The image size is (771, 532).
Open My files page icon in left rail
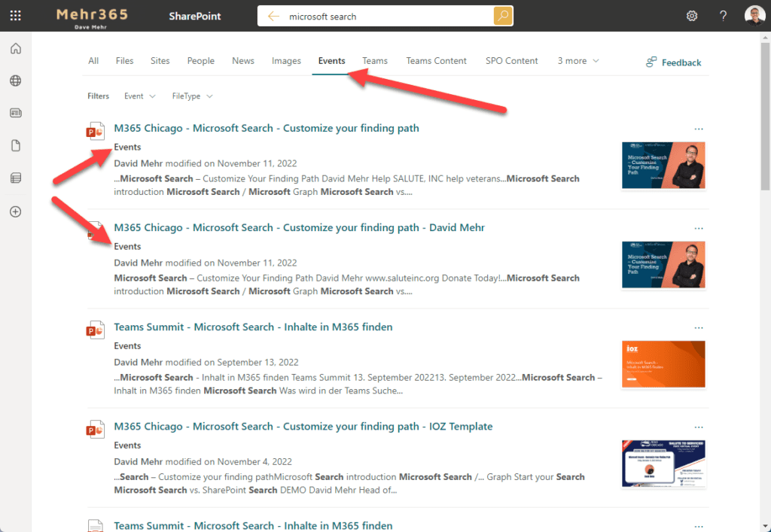click(16, 145)
